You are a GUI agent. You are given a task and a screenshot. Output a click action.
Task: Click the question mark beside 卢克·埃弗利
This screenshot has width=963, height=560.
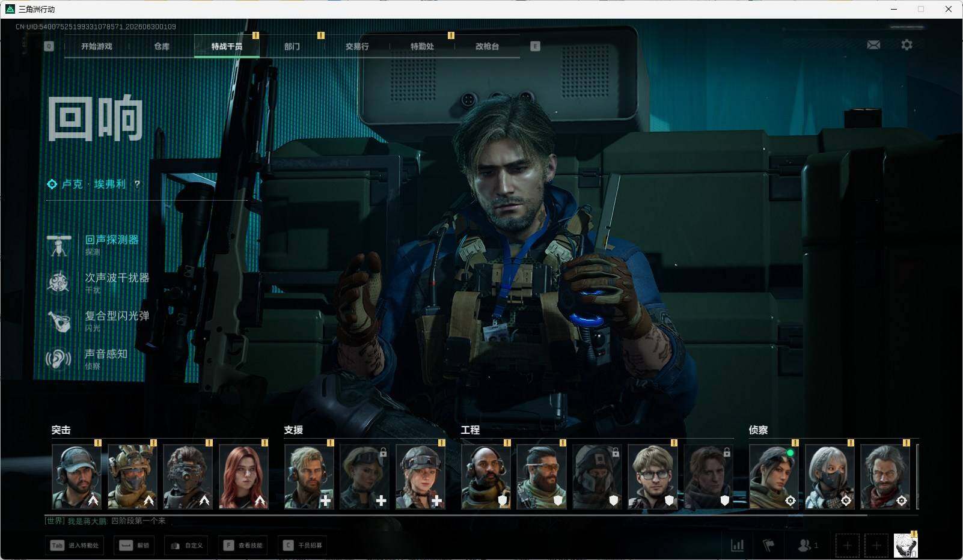[x=137, y=184]
